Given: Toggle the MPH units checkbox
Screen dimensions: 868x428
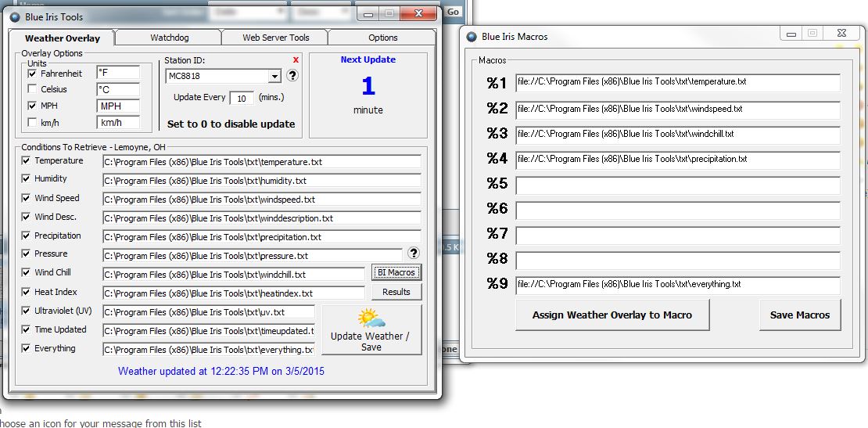Looking at the screenshot, I should pyautogui.click(x=32, y=106).
